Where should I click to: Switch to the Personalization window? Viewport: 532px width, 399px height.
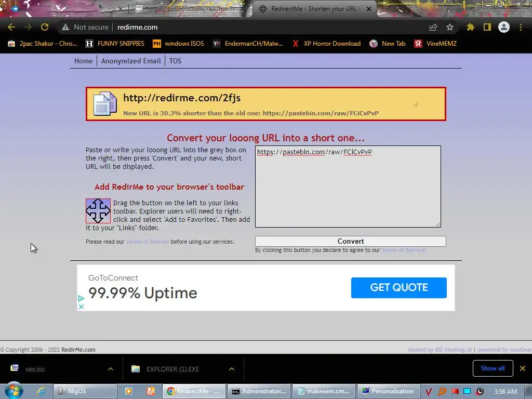click(389, 391)
